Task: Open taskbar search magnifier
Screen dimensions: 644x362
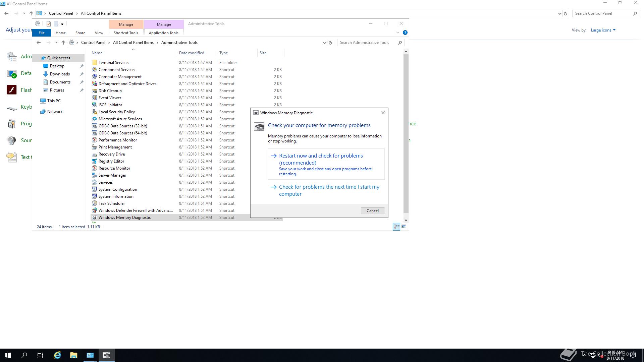Action: (24, 355)
